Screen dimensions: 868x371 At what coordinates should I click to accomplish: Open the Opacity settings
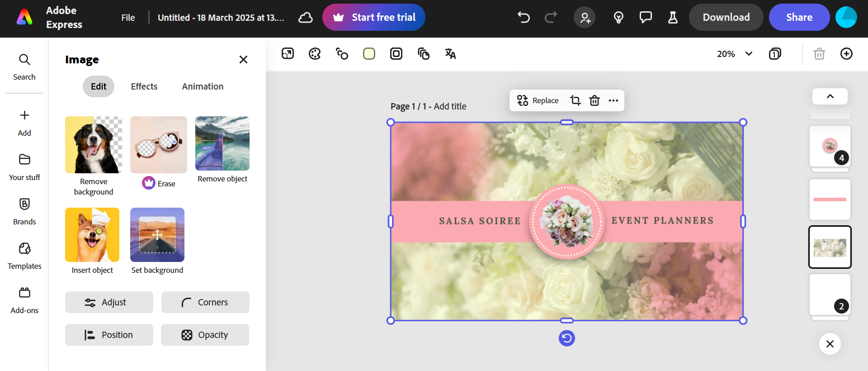(x=205, y=335)
